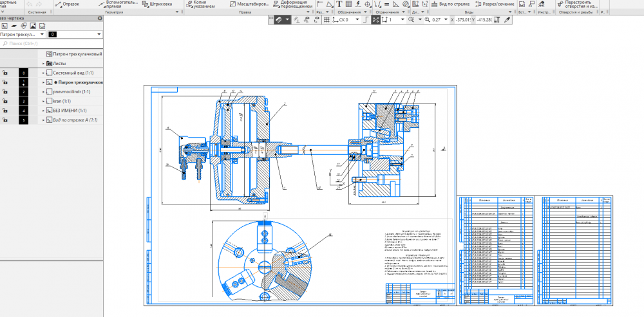Open drawing tree settings gear
644x317 pixels.
click(x=100, y=19)
